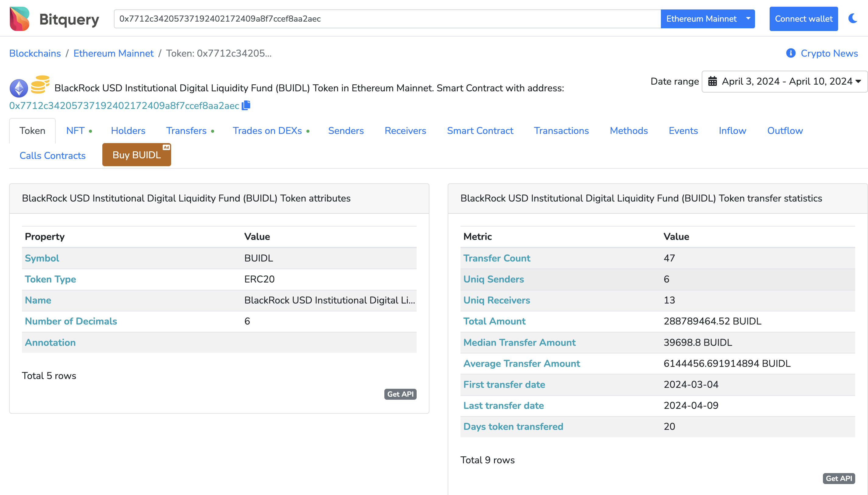Click the Symbol property label
This screenshot has width=868, height=495.
42,258
